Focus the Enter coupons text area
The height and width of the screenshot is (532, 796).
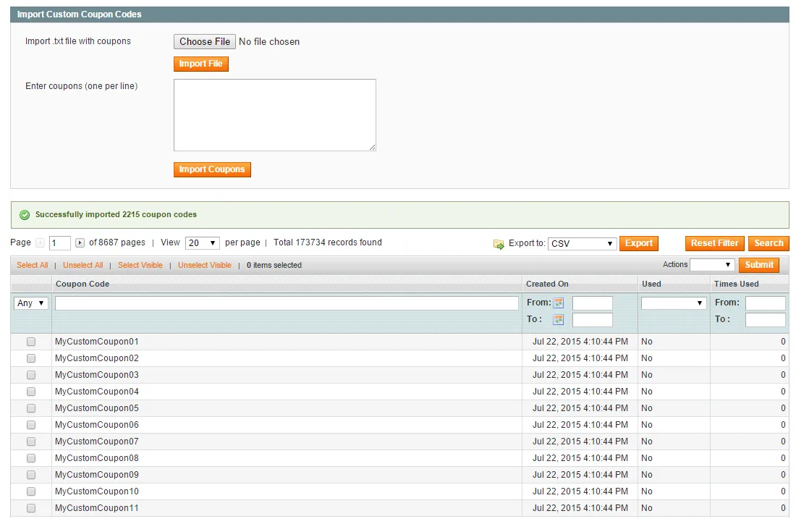tap(275, 115)
